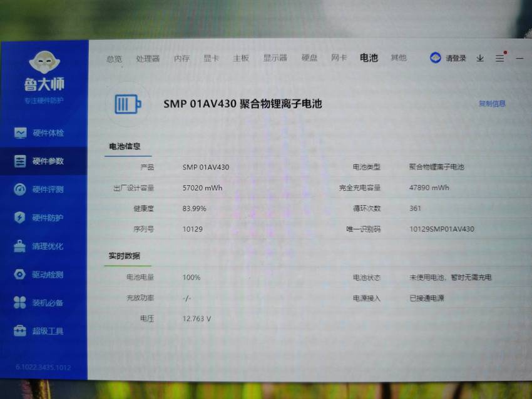Switch to the 处理器 tab
532x399 pixels.
pos(148,59)
